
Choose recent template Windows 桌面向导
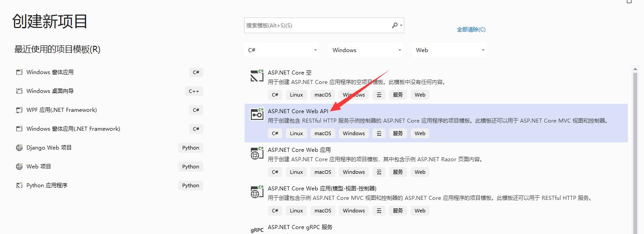click(x=109, y=91)
